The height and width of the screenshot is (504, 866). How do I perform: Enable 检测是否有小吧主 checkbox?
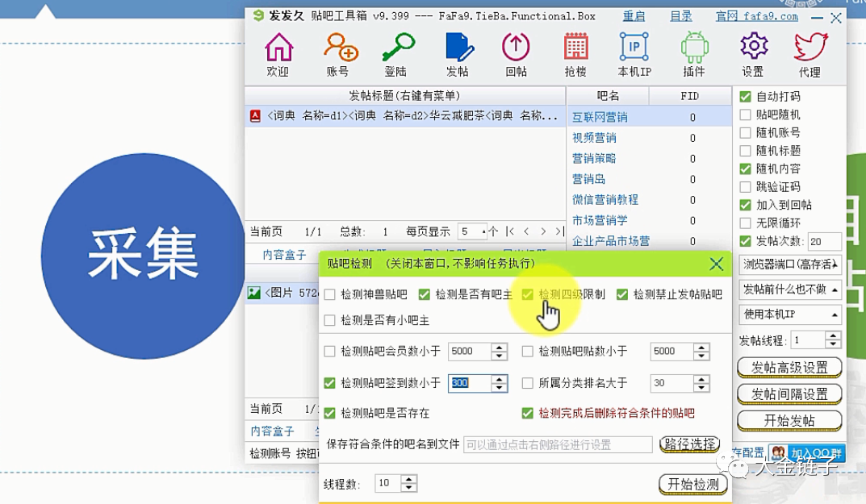tap(330, 320)
